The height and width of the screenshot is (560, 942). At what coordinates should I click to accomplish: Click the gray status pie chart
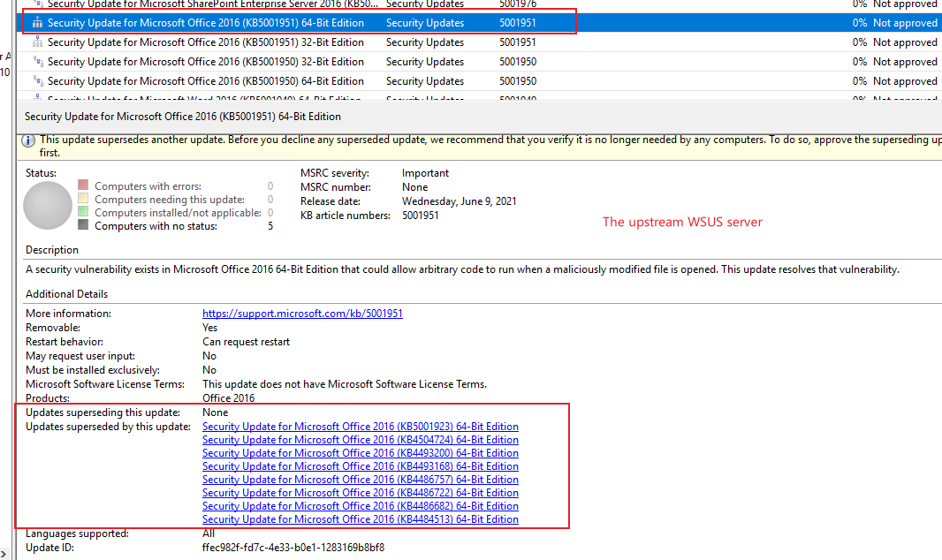47,205
